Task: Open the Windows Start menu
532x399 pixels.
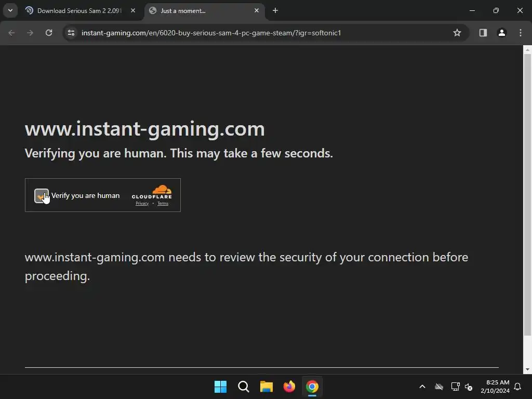Action: 220,387
